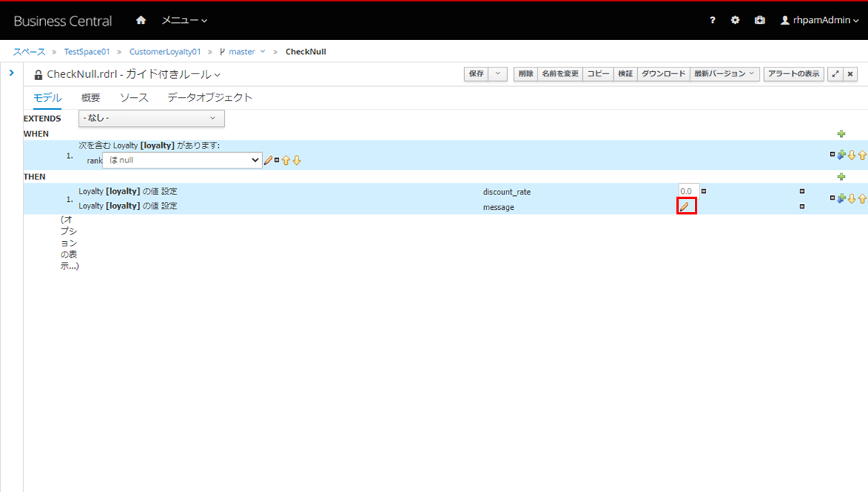Click pencil edit icon next to rank constraint
The height and width of the screenshot is (492, 868).
tap(269, 160)
